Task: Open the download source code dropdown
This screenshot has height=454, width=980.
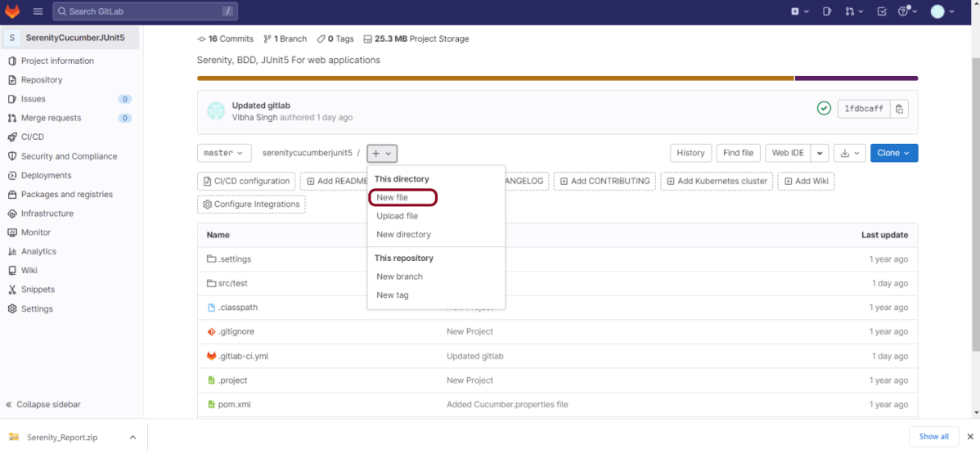Action: pyautogui.click(x=850, y=153)
